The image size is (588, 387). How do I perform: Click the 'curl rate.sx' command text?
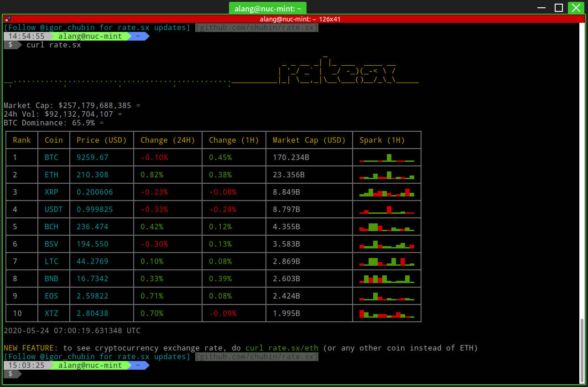pos(54,45)
